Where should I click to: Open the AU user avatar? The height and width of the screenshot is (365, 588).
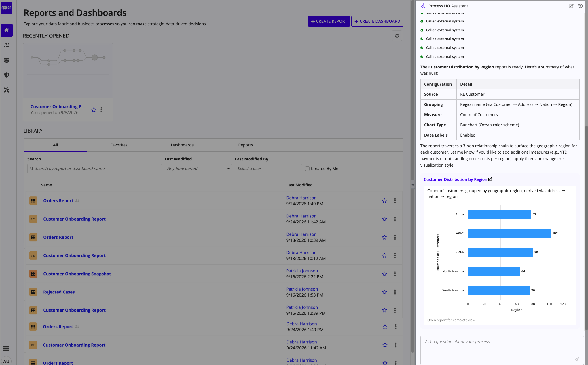pyautogui.click(x=6, y=361)
